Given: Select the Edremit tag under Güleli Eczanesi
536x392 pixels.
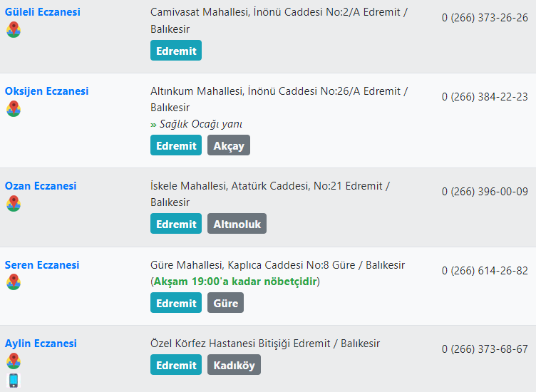Looking at the screenshot, I should 176,51.
